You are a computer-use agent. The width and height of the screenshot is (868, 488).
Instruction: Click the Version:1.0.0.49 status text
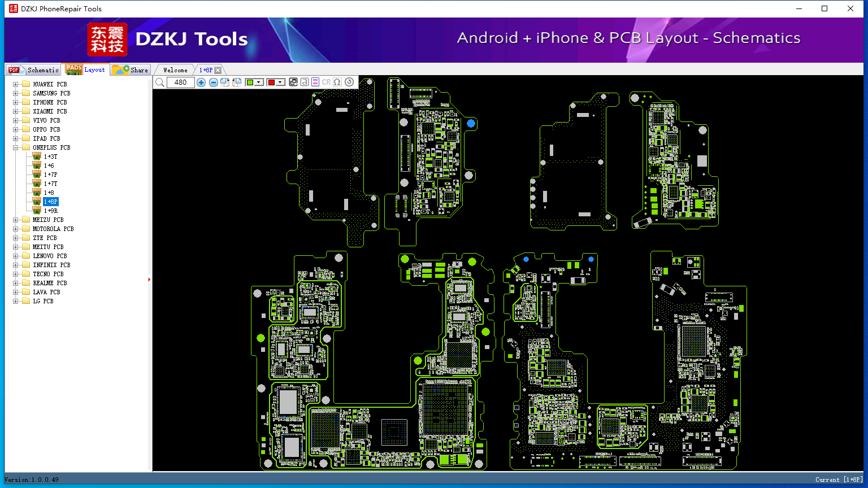31,480
